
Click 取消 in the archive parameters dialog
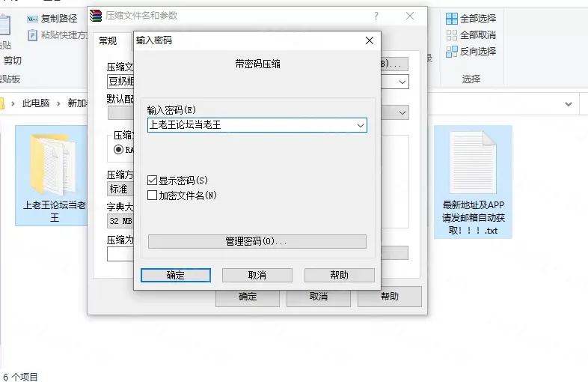click(x=319, y=297)
